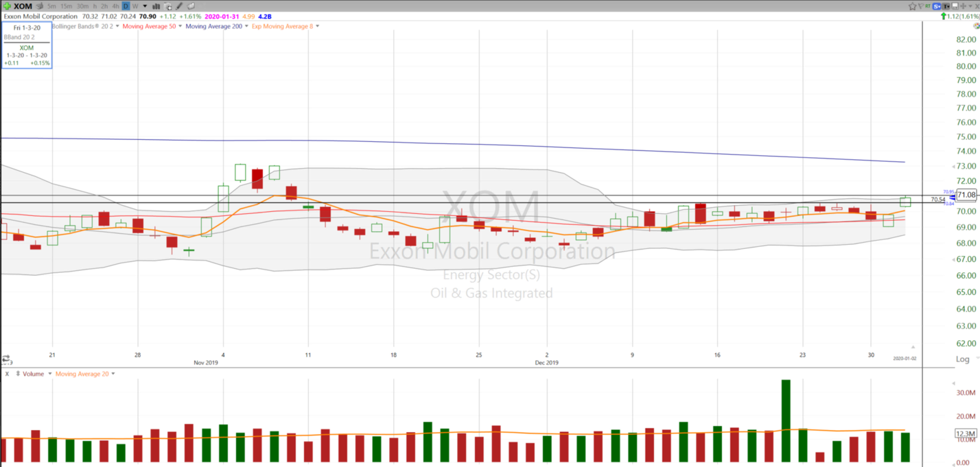The width and height of the screenshot is (980, 467).
Task: Click the green plus add-symbol icon
Action: tap(7, 6)
